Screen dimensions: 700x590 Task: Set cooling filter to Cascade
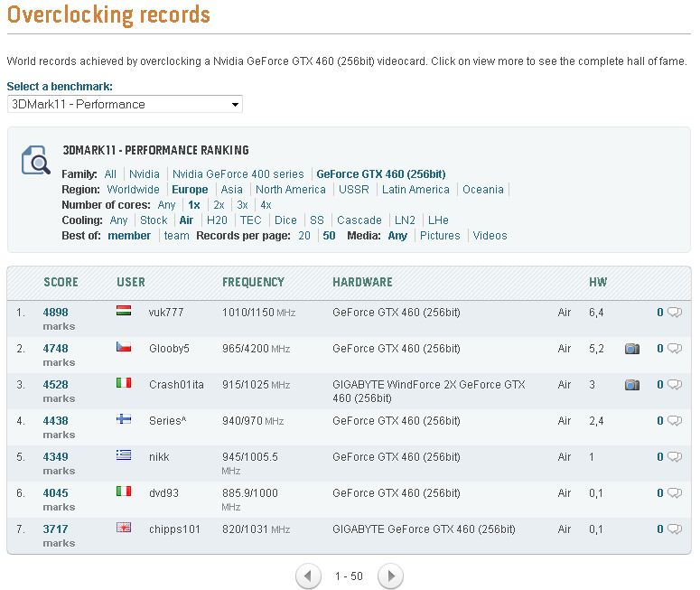coord(359,220)
